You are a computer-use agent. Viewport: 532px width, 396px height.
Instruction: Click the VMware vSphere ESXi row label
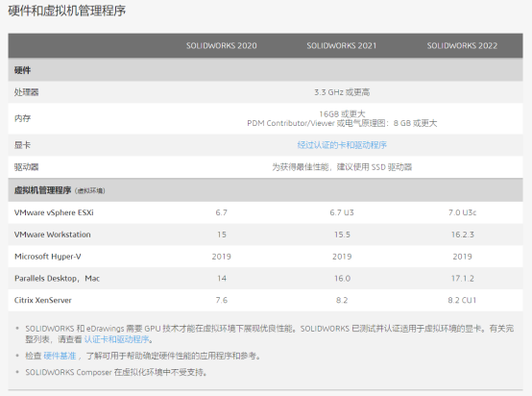(x=54, y=212)
